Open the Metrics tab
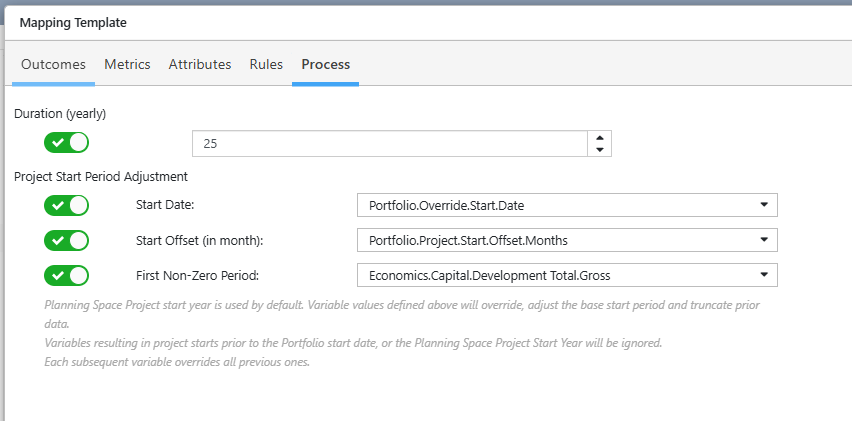The image size is (852, 421). tap(127, 65)
